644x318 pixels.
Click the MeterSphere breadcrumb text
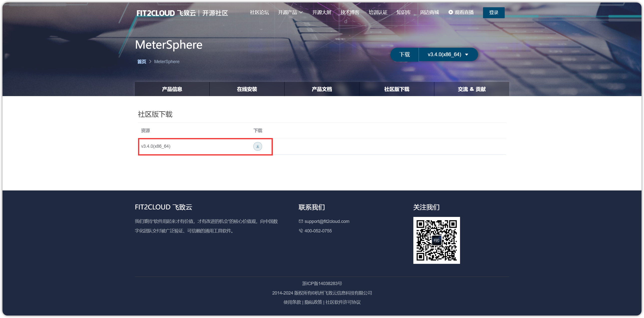(167, 61)
